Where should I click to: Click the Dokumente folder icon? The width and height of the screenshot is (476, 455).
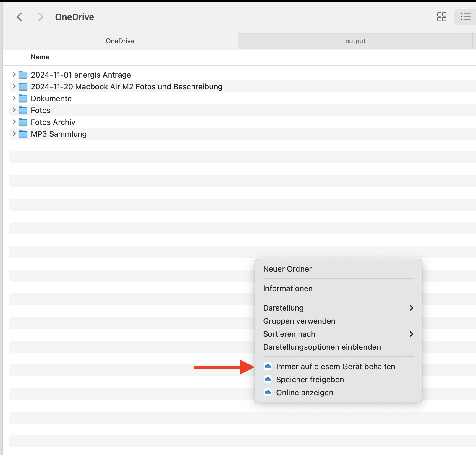(23, 98)
